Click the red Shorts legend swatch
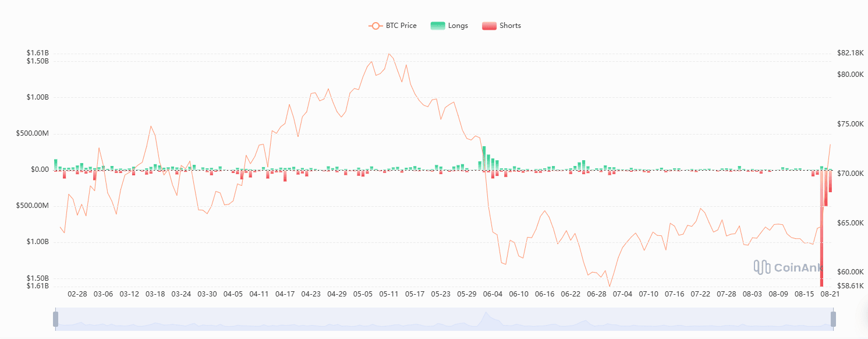This screenshot has height=339, width=868. (x=490, y=26)
